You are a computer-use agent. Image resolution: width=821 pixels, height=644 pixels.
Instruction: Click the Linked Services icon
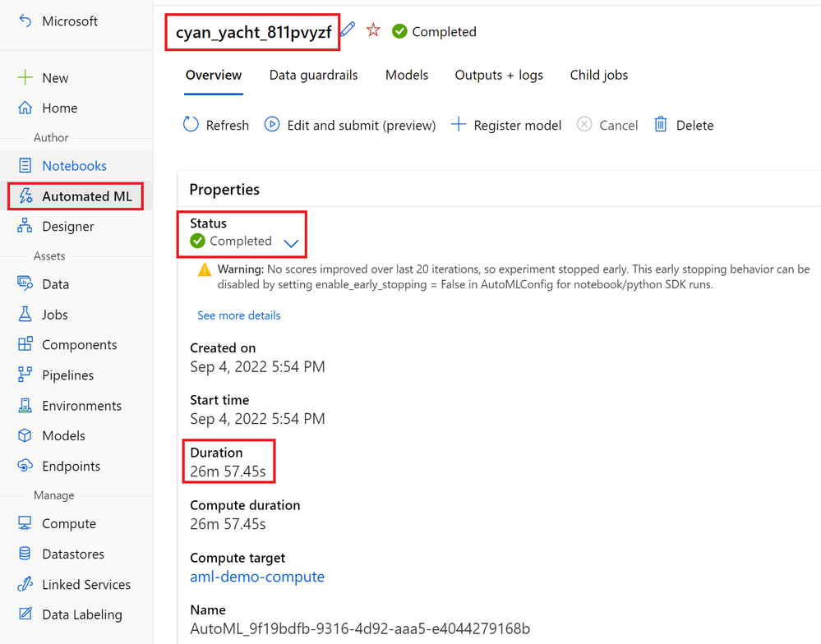click(x=25, y=584)
